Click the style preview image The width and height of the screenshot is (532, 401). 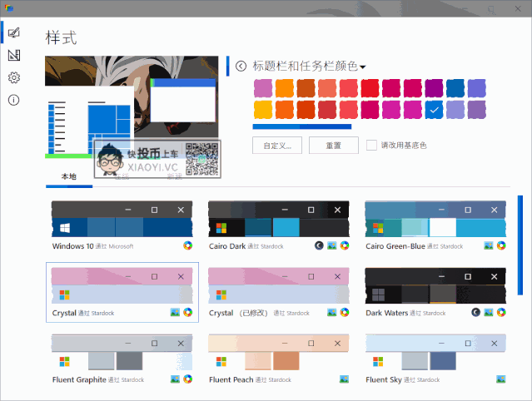pos(132,107)
